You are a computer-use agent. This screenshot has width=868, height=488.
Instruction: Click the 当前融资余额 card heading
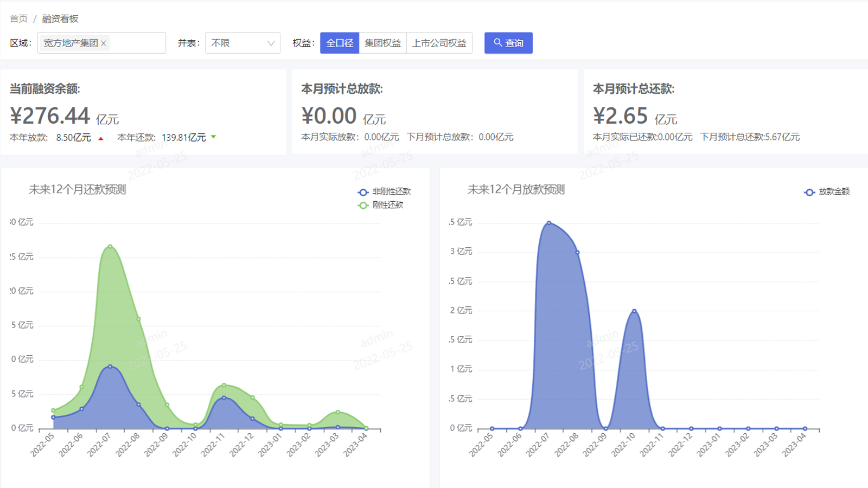[x=45, y=89]
